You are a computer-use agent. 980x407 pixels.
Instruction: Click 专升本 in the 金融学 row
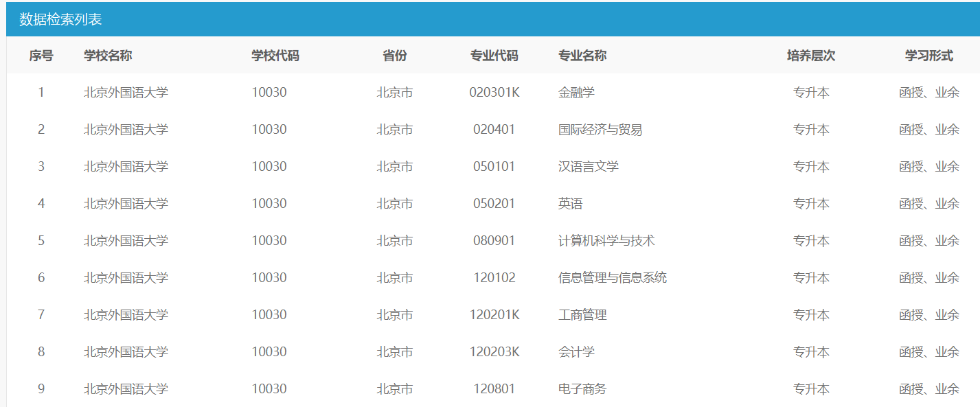point(811,93)
